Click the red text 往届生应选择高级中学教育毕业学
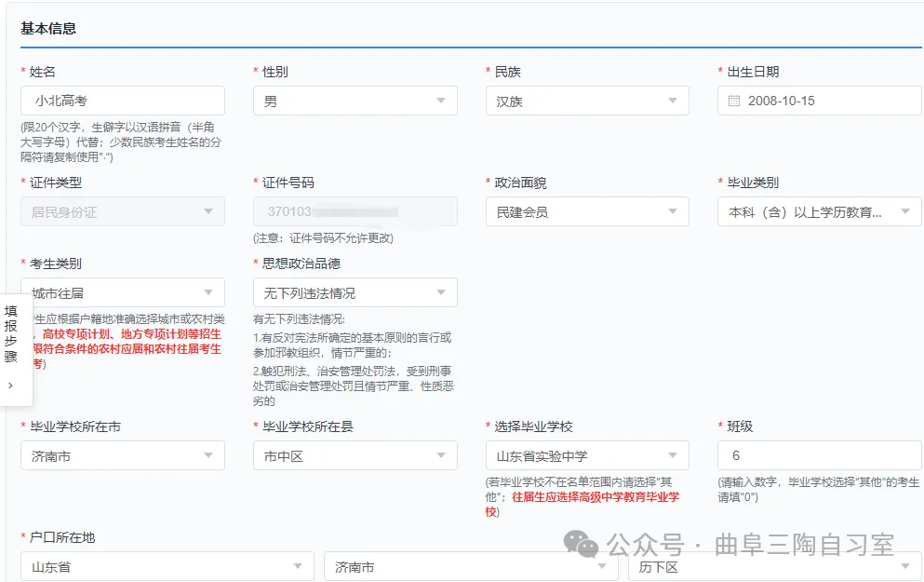The height and width of the screenshot is (582, 924). click(x=596, y=497)
